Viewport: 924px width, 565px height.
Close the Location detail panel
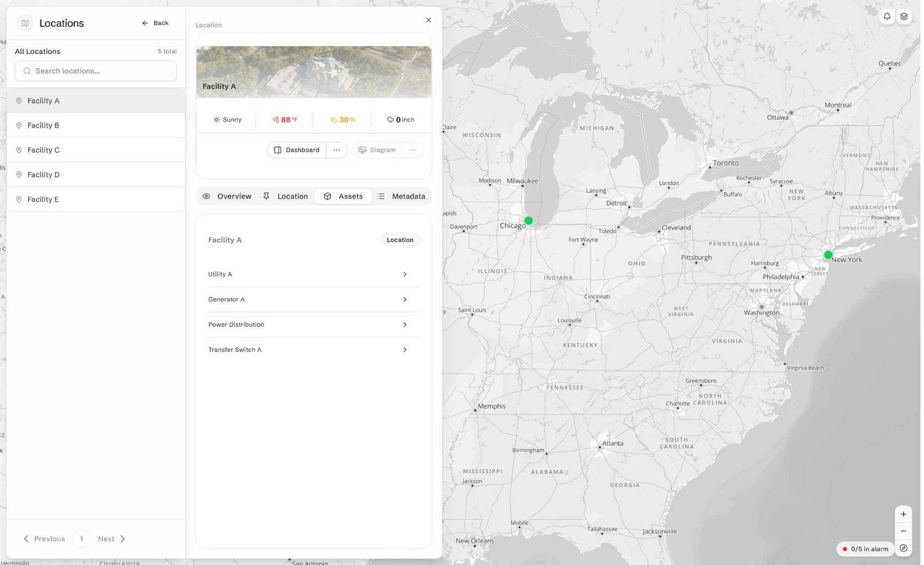[x=428, y=20]
